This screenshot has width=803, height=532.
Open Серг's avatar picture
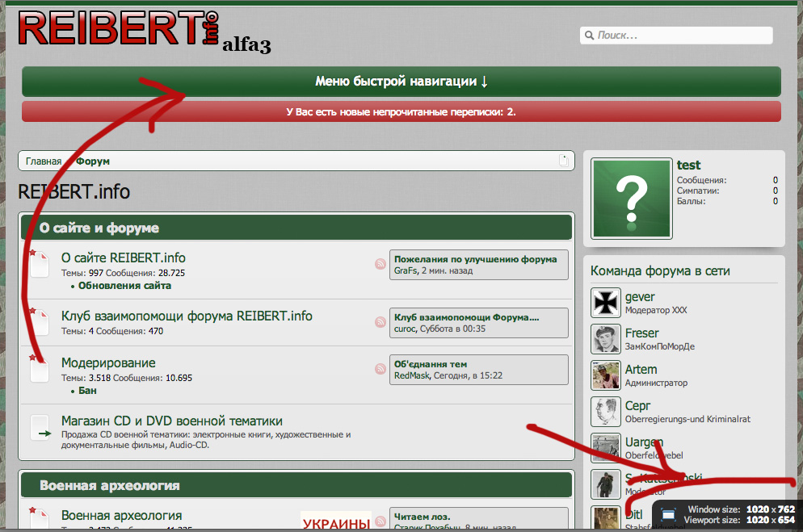coord(606,411)
